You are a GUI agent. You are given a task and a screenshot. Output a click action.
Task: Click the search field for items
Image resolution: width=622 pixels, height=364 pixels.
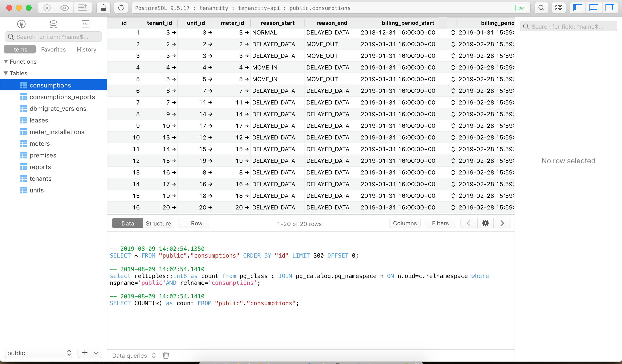click(53, 37)
